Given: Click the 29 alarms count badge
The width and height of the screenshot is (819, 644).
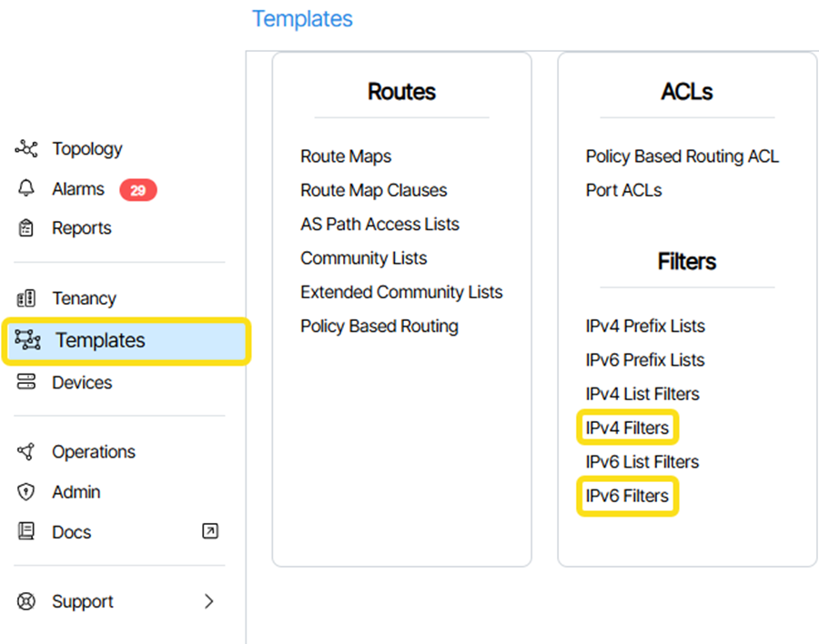Looking at the screenshot, I should 137,190.
